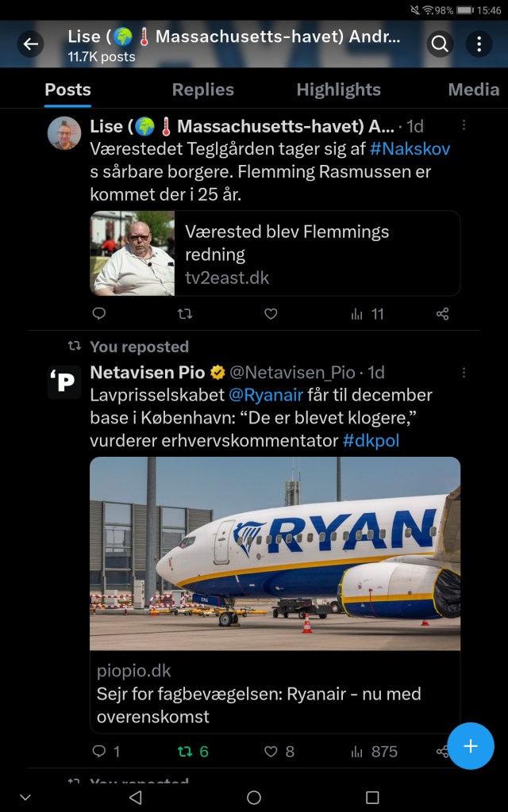
Task: Open the Ryanair airplane image
Action: click(275, 553)
